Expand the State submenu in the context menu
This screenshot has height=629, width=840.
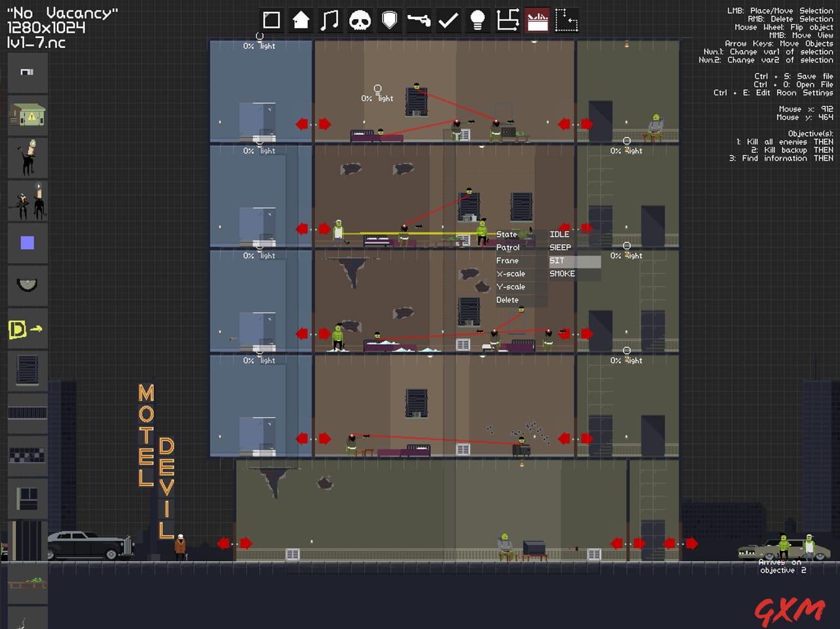507,234
